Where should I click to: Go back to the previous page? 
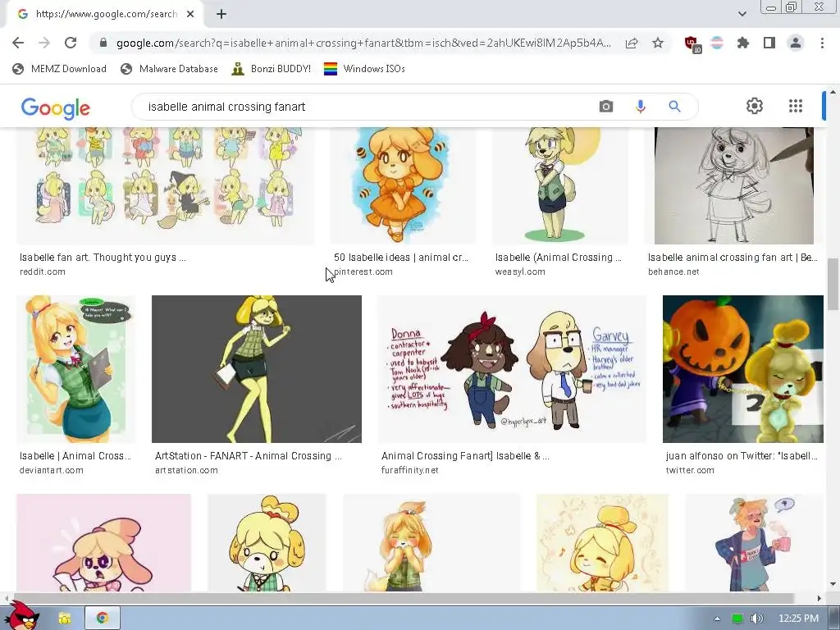(x=18, y=43)
